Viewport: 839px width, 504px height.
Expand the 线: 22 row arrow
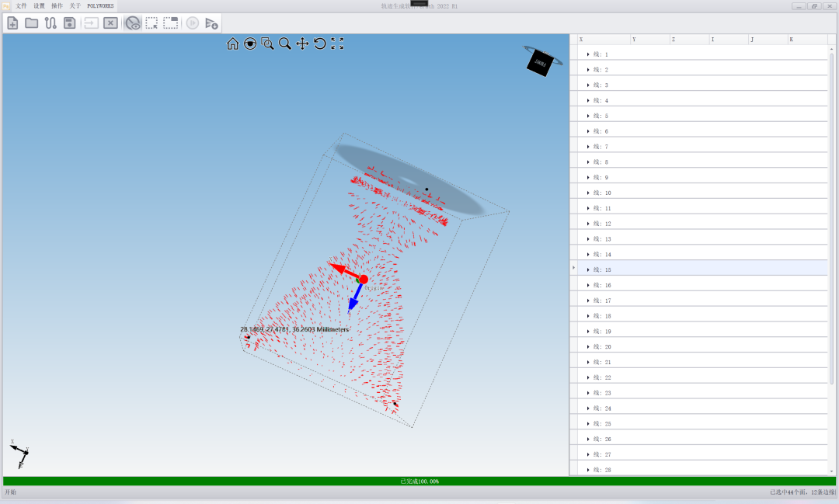point(588,377)
